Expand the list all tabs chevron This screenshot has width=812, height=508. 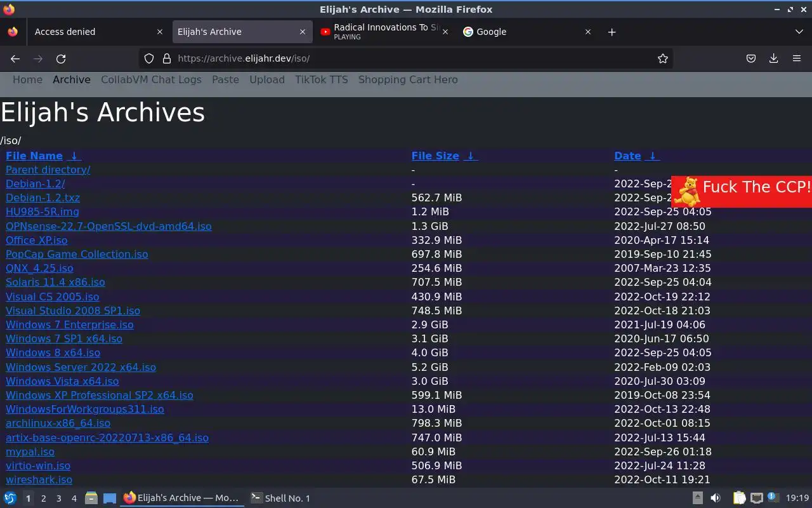[x=799, y=32]
